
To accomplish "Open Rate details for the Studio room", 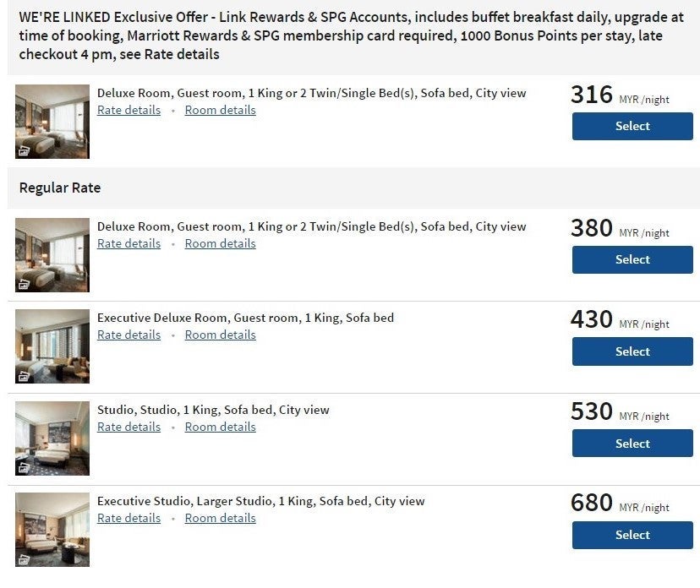I will click(129, 427).
